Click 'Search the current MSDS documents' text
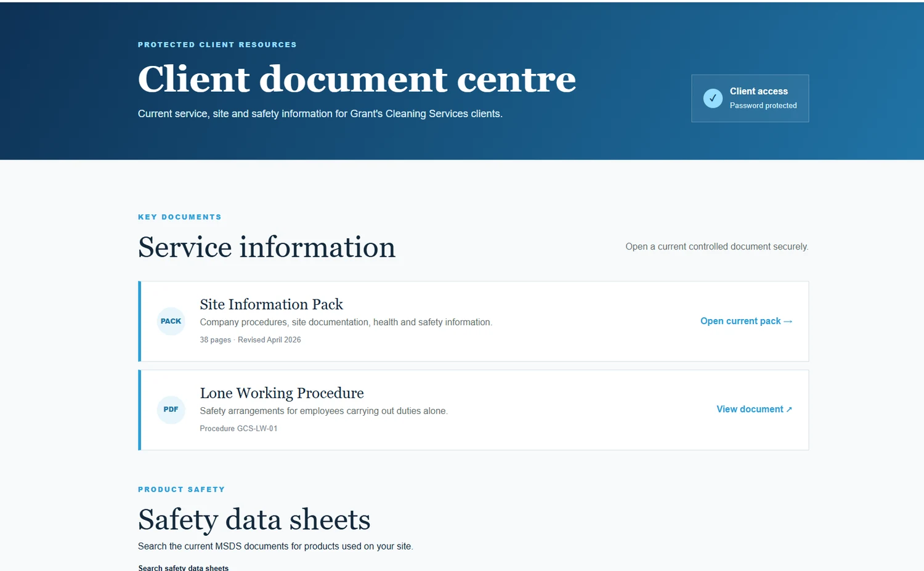Image resolution: width=924 pixels, height=571 pixels. (x=275, y=546)
